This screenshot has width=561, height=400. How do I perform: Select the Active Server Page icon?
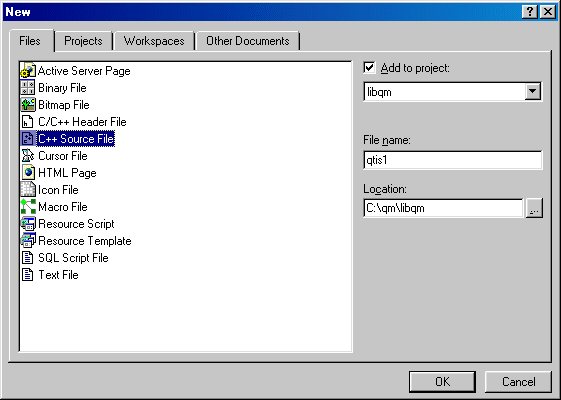click(x=28, y=70)
